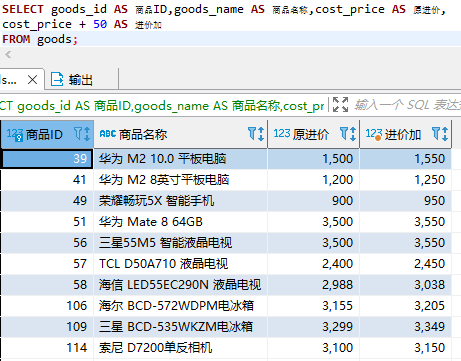Click the number 50 in SQL editor
Viewport: 461px width, 361px height.
(x=100, y=24)
